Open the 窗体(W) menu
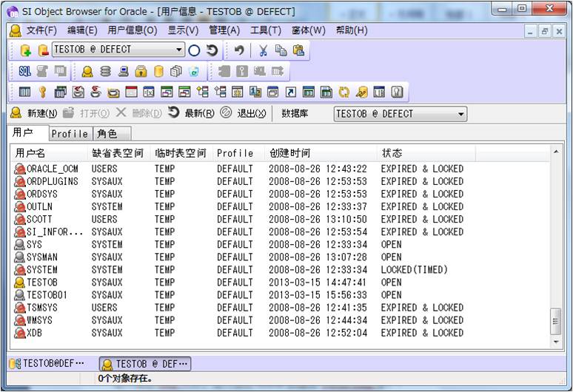Viewport: 573px width, 392px height. pos(308,30)
